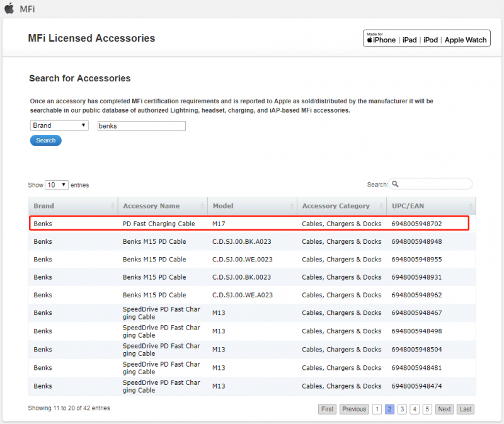504x424 pixels.
Task: Select UPC 6948005948931
Action: pos(416,277)
